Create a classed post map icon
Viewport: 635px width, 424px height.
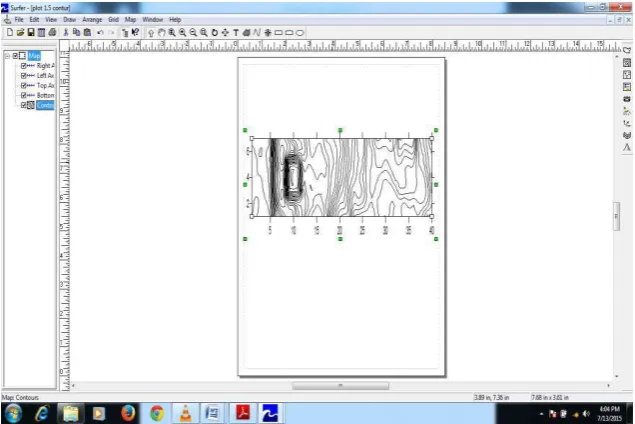[x=627, y=87]
